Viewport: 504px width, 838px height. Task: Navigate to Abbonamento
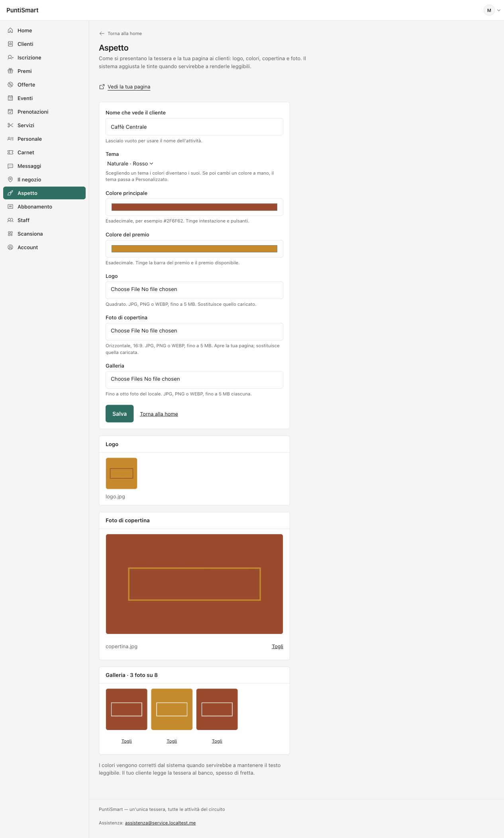click(44, 207)
